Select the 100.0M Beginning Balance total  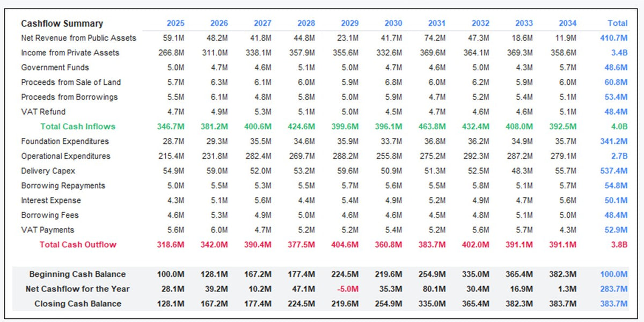click(x=614, y=274)
